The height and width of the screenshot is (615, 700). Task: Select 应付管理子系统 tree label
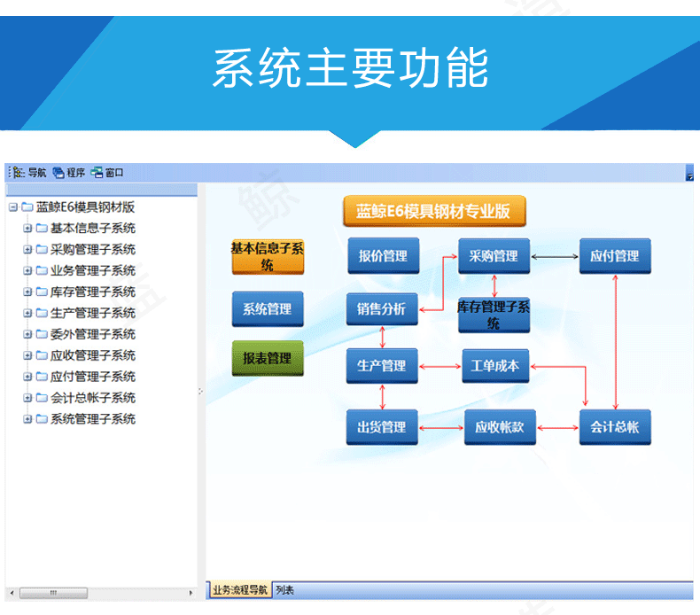pos(93,377)
